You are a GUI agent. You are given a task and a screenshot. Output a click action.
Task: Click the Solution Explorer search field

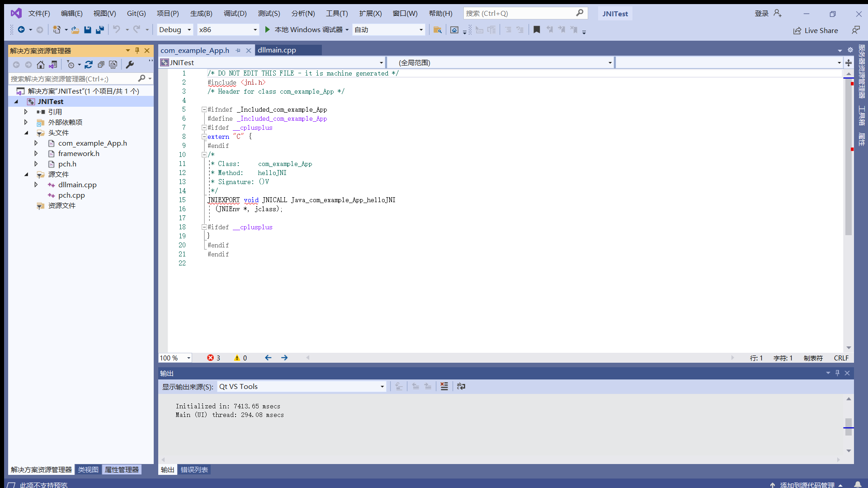tap(73, 79)
